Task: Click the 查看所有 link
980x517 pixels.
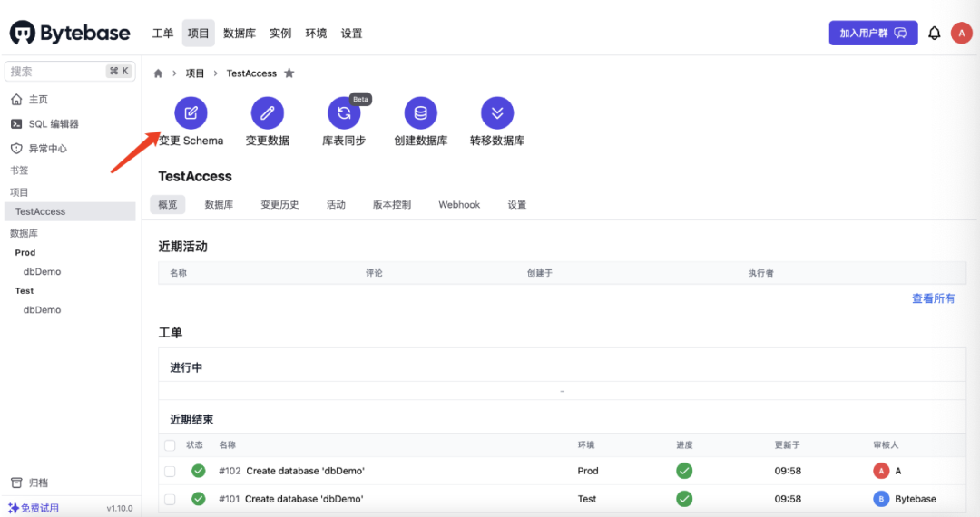Action: (933, 298)
